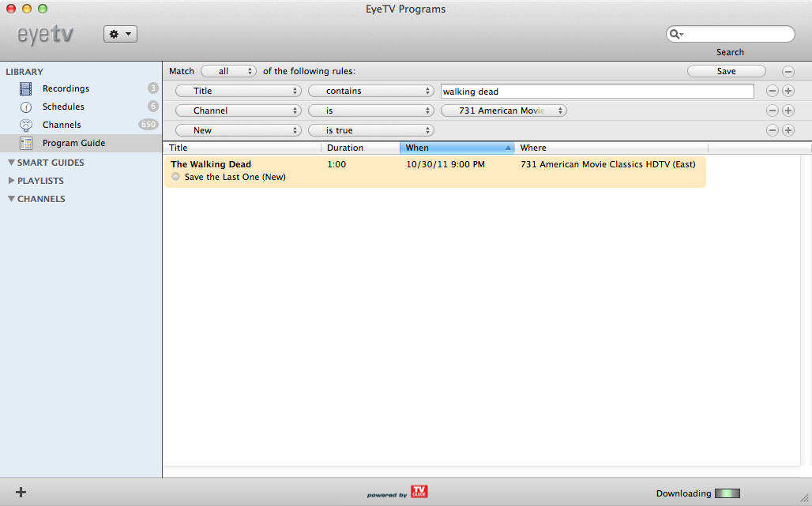Click the Schedules clock icon

tap(26, 107)
